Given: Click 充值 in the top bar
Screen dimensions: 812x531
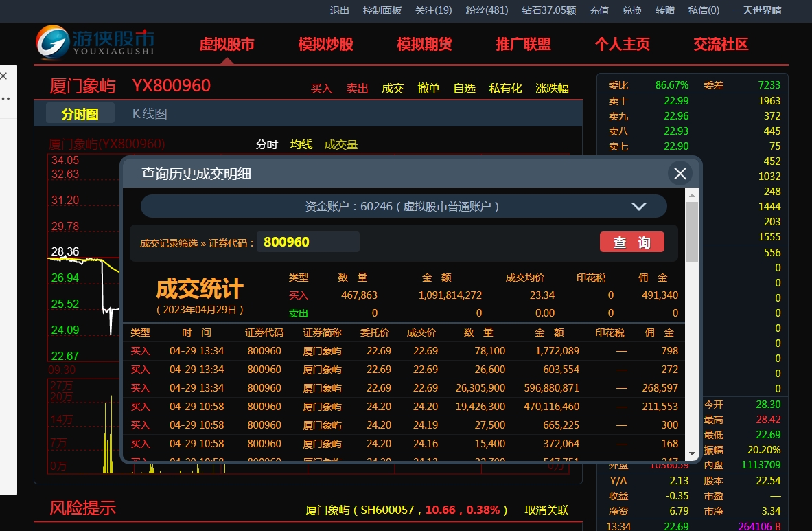Looking at the screenshot, I should pyautogui.click(x=599, y=10).
